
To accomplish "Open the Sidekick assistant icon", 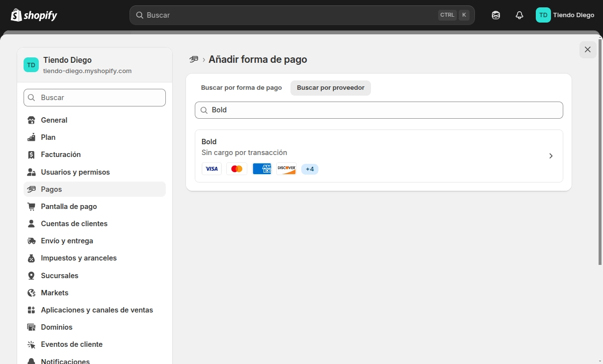I will tap(496, 15).
